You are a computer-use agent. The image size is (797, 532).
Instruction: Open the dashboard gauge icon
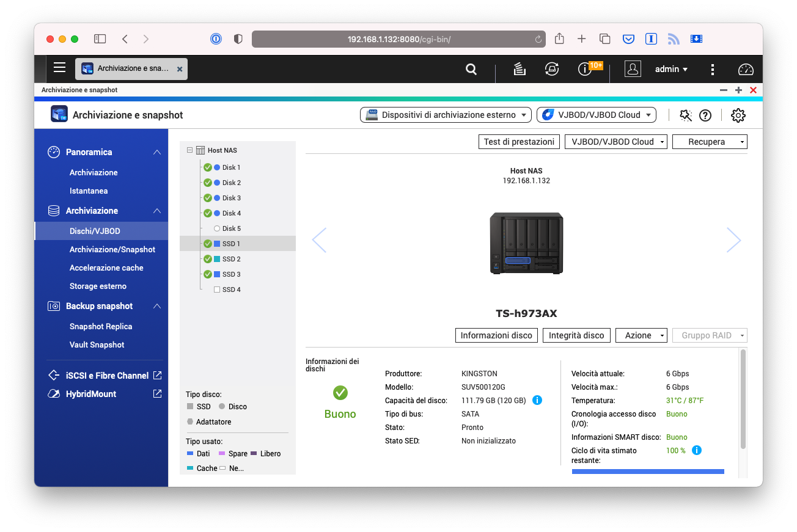coord(746,69)
